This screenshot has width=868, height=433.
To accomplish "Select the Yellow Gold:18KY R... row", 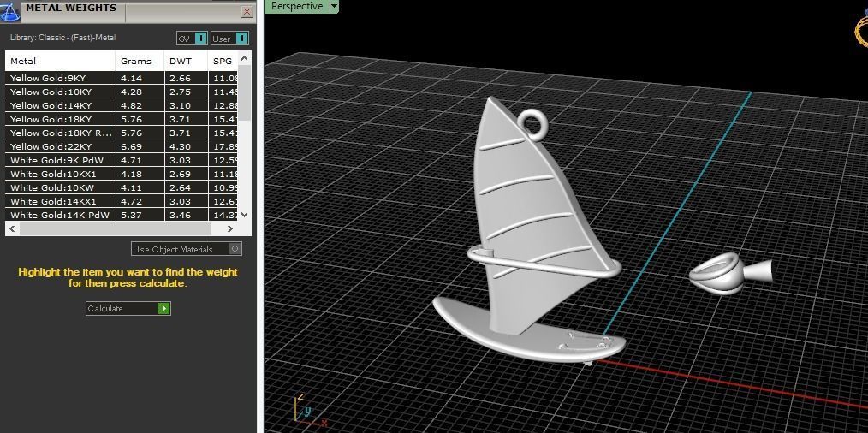I will pos(123,133).
